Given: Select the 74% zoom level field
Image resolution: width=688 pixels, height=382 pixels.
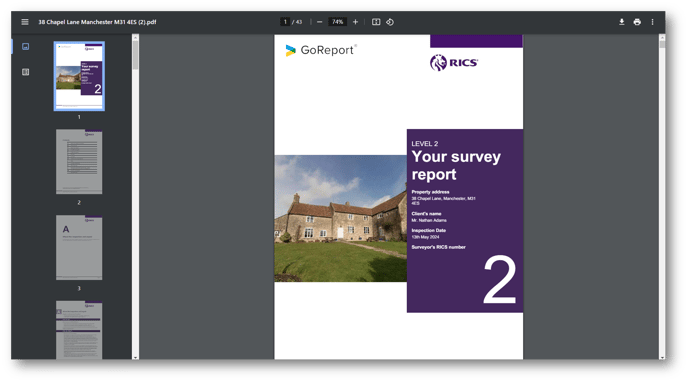Looking at the screenshot, I should pos(337,22).
